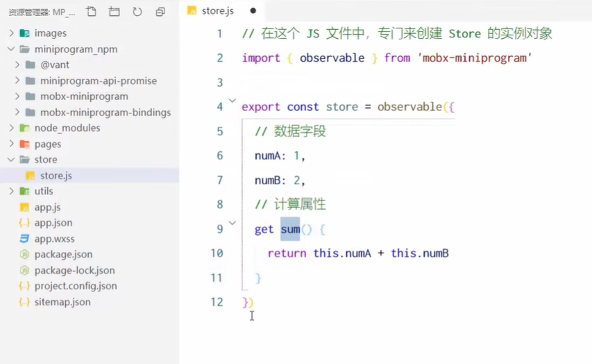Click the braces icon beside project.config.json
This screenshot has width=592, height=364.
24,286
